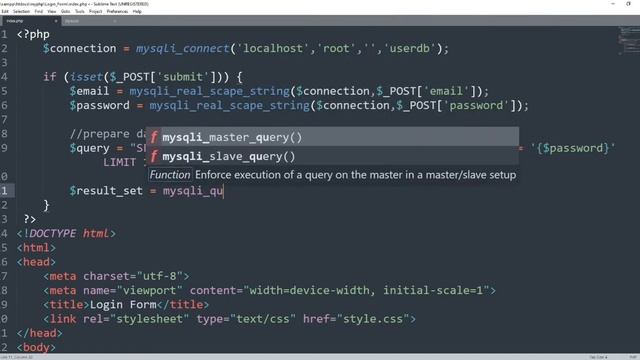Open the Edit menu
The height and width of the screenshot is (360, 640).
[5, 11]
